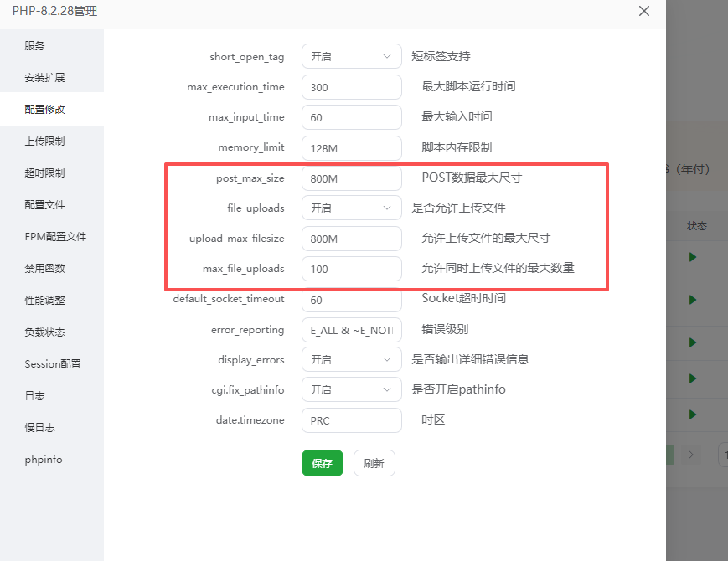Click the error_reporting input field
Viewport: 728px width, 561px height.
[351, 330]
